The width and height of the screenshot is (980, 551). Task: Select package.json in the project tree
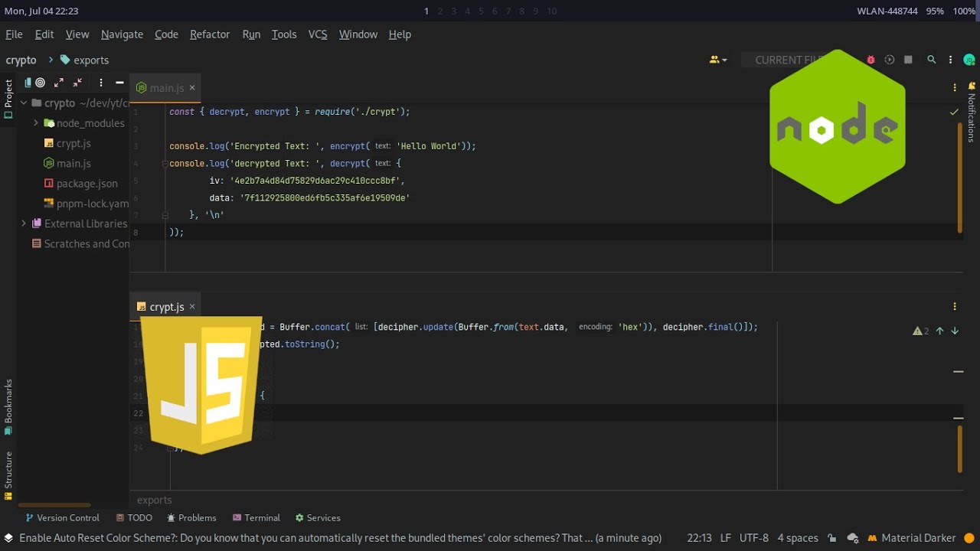pos(80,183)
